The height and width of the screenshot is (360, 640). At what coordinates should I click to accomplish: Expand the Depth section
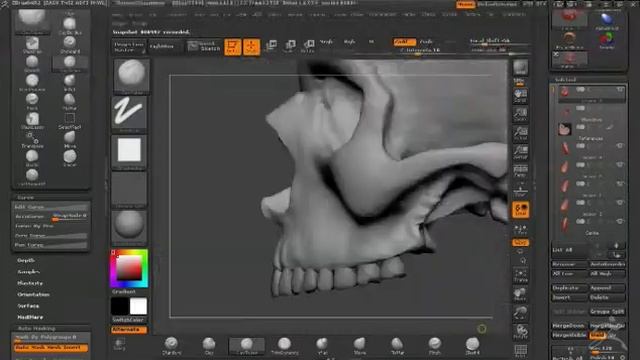[x=26, y=260]
